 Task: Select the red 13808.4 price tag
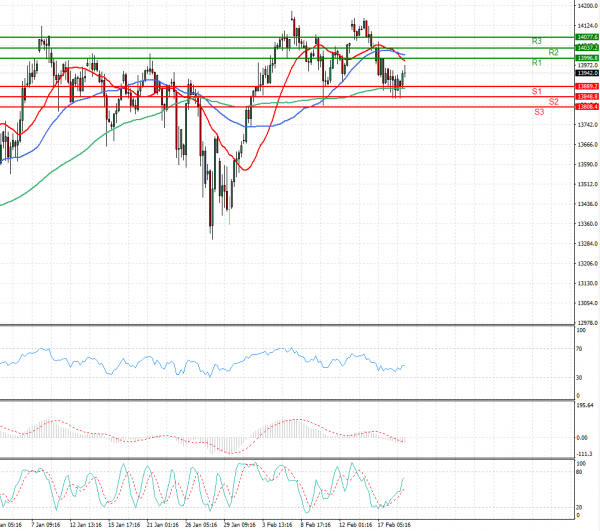click(587, 107)
